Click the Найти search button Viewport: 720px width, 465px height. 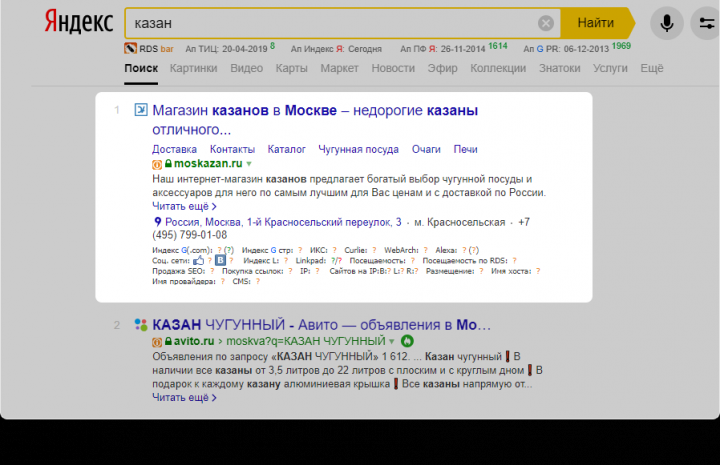[596, 22]
